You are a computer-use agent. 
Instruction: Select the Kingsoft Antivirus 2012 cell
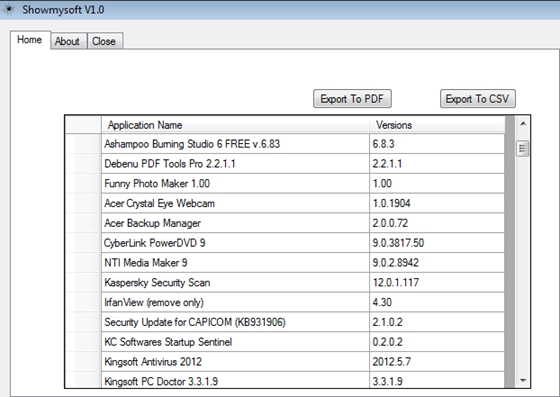coord(235,362)
